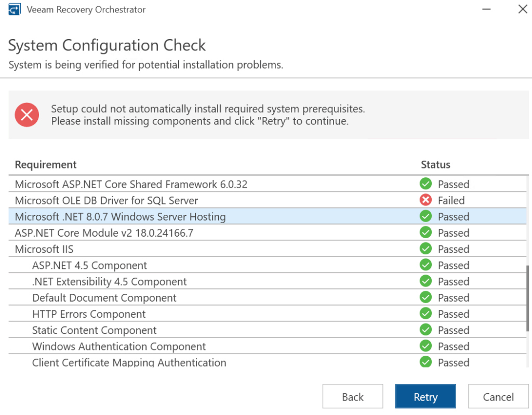Click the passed icon for .NET Extensibility 4.5 Component
Viewport: 532px width, 415px height.
425,281
